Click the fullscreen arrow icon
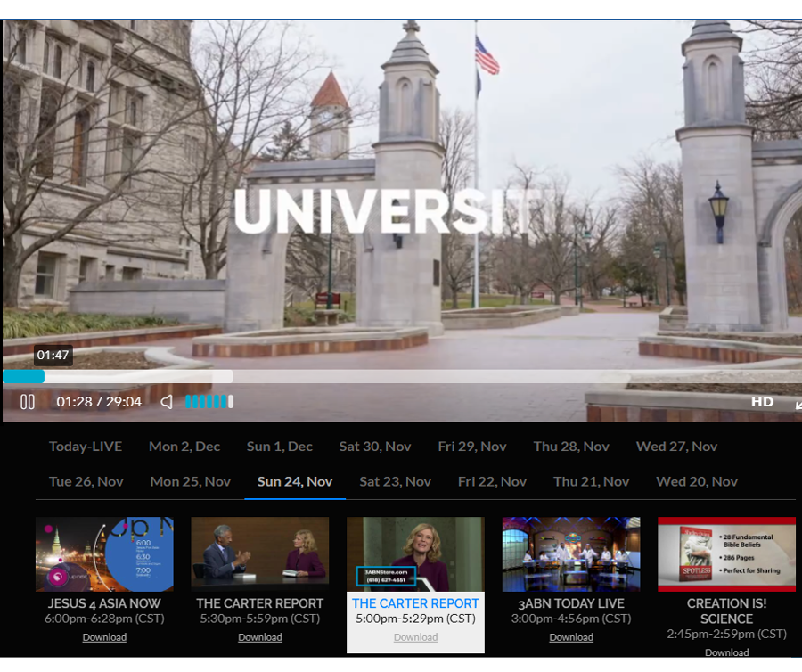802x672 pixels. pos(797,404)
